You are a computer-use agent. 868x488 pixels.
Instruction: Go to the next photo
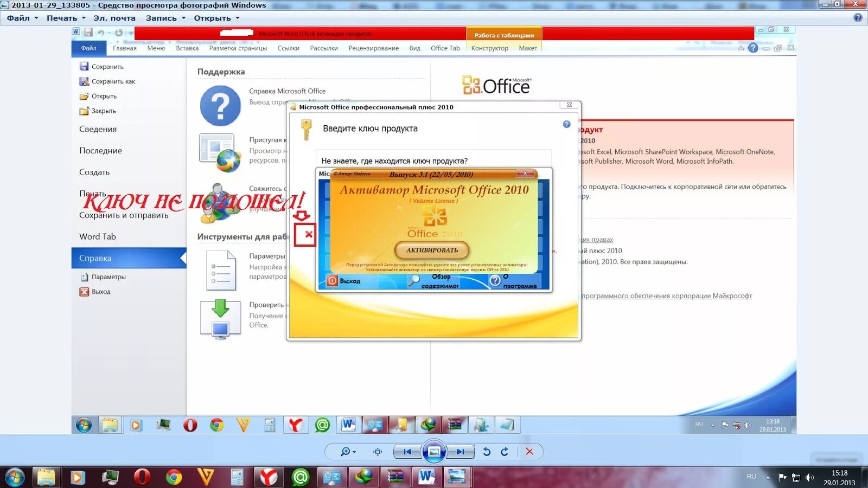[x=460, y=452]
